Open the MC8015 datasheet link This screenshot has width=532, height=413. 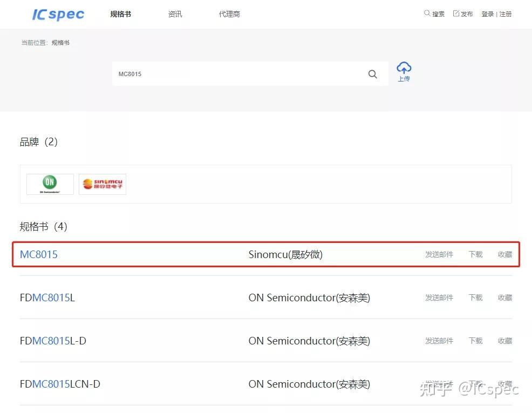point(38,254)
